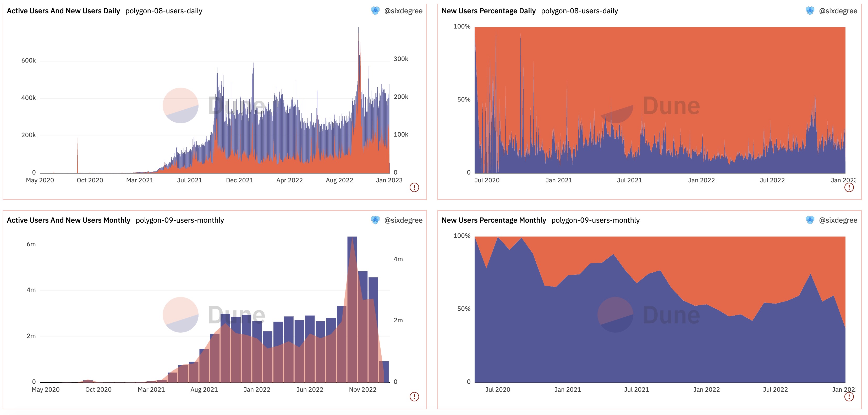
Task: Click last short bar in monthly users chart
Action: point(384,372)
